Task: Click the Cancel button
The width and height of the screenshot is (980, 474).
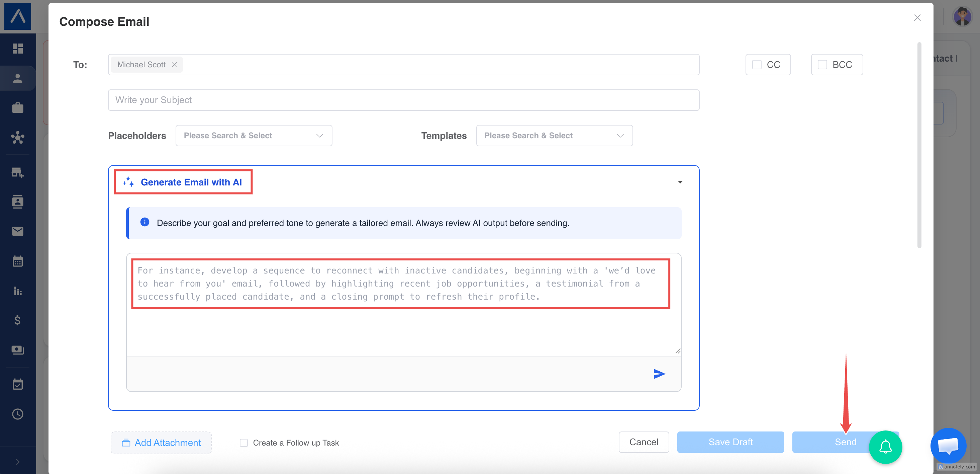Action: click(x=643, y=442)
